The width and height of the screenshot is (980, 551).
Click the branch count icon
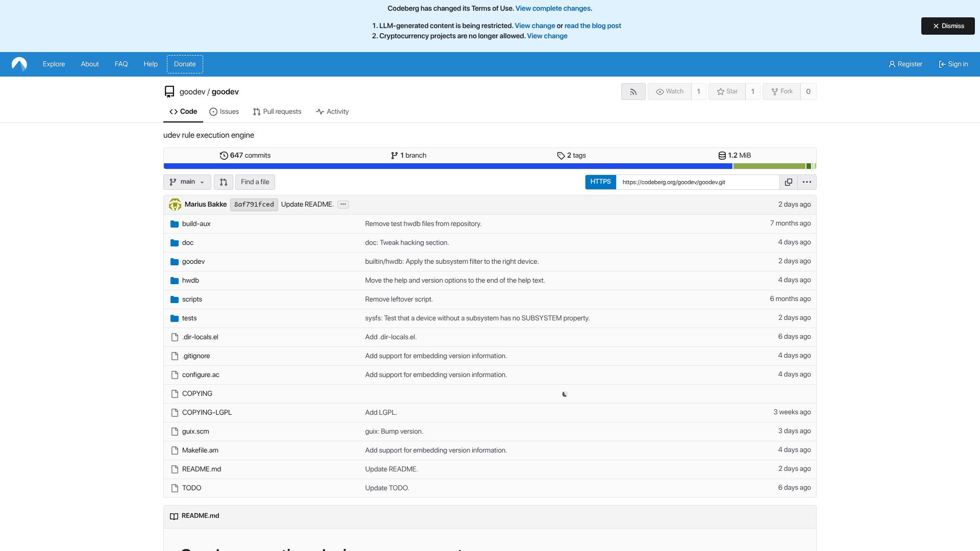pos(394,156)
